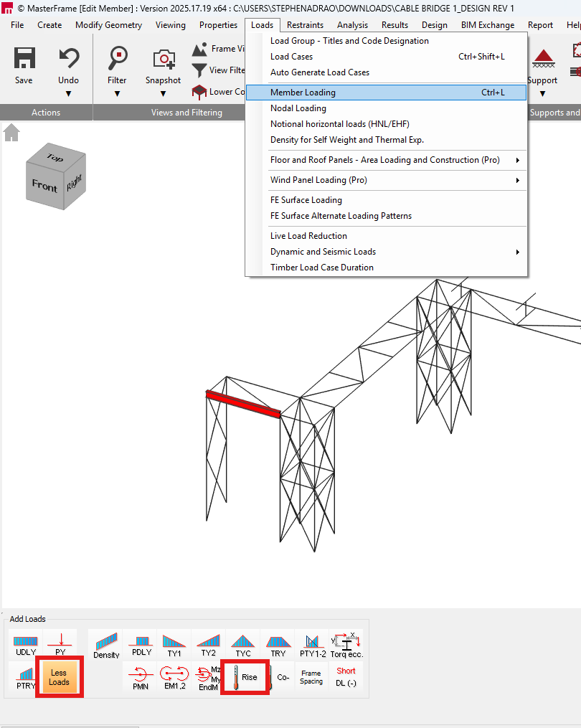Image resolution: width=581 pixels, height=728 pixels.
Task: Choose Member Loading menu entry
Action: click(386, 93)
